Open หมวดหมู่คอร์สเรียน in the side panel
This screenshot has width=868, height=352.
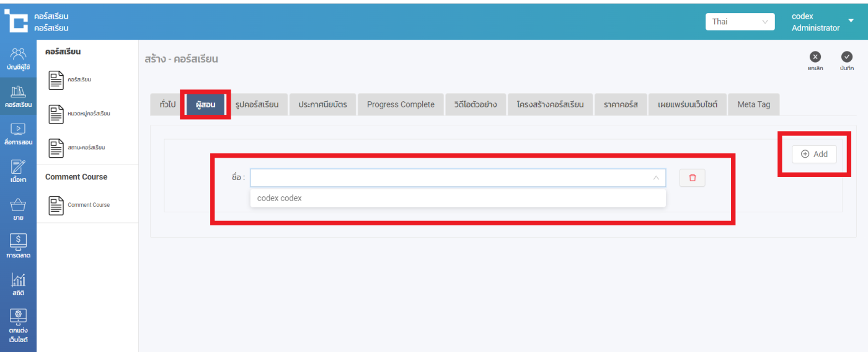pos(89,114)
